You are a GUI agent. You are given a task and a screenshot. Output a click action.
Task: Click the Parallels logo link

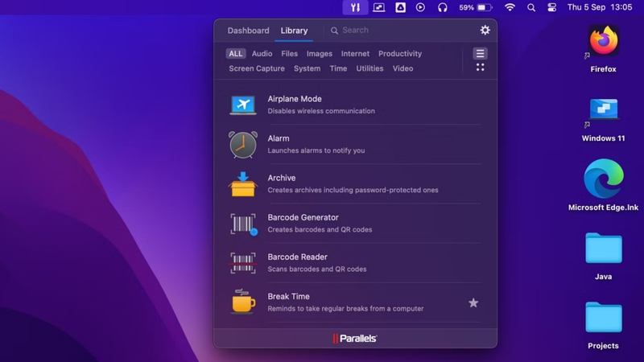coord(355,338)
